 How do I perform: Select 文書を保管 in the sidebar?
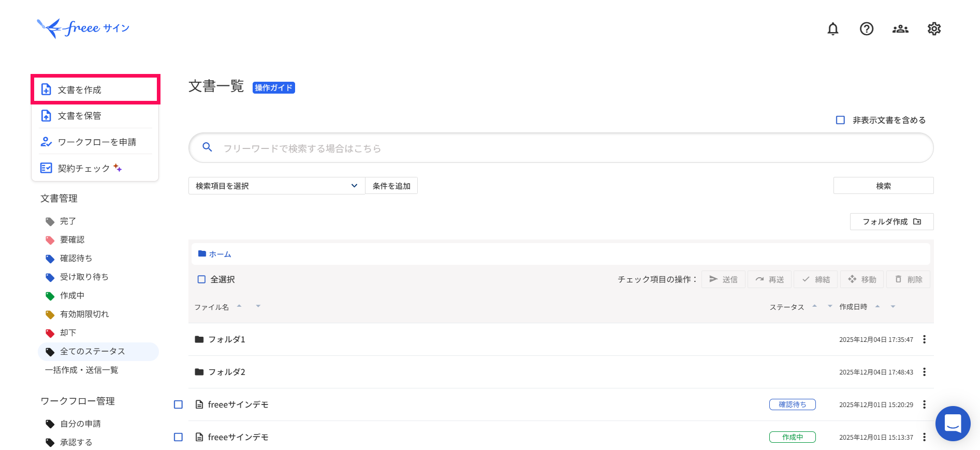(x=96, y=116)
